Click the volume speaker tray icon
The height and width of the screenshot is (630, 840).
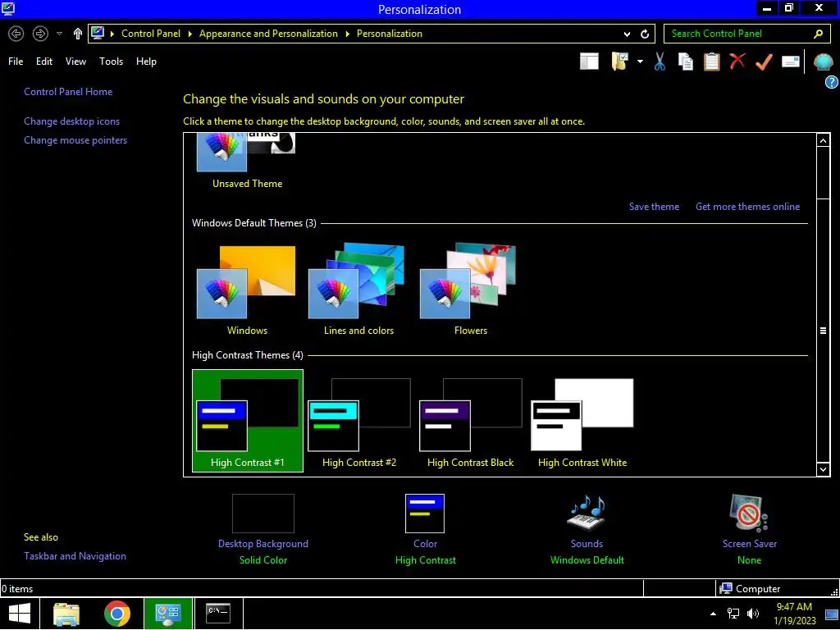[x=753, y=614]
